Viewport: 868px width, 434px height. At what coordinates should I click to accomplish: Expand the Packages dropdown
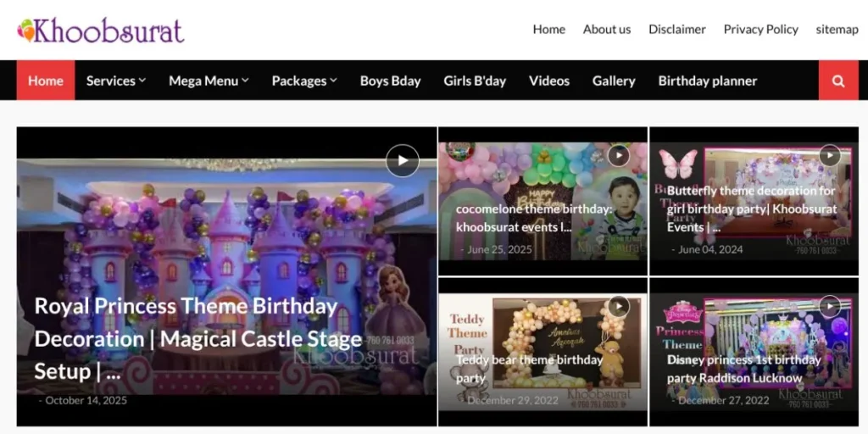tap(304, 81)
